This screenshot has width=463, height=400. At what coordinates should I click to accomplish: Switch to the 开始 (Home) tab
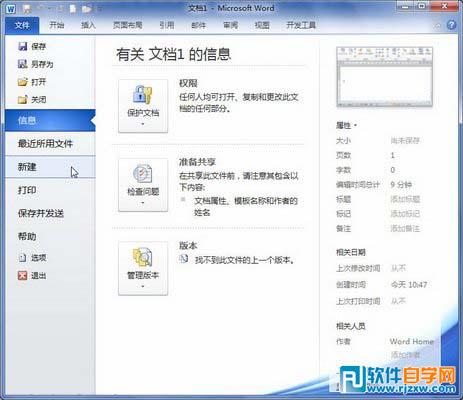(57, 25)
